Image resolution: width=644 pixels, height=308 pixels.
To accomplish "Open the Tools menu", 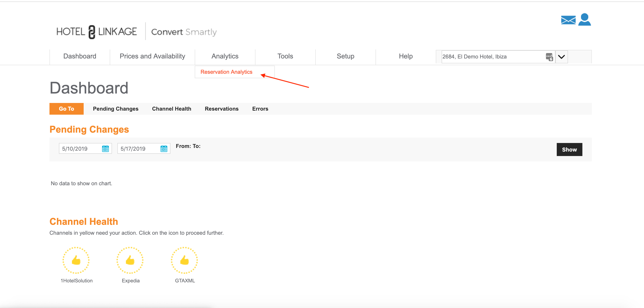I will tap(285, 56).
